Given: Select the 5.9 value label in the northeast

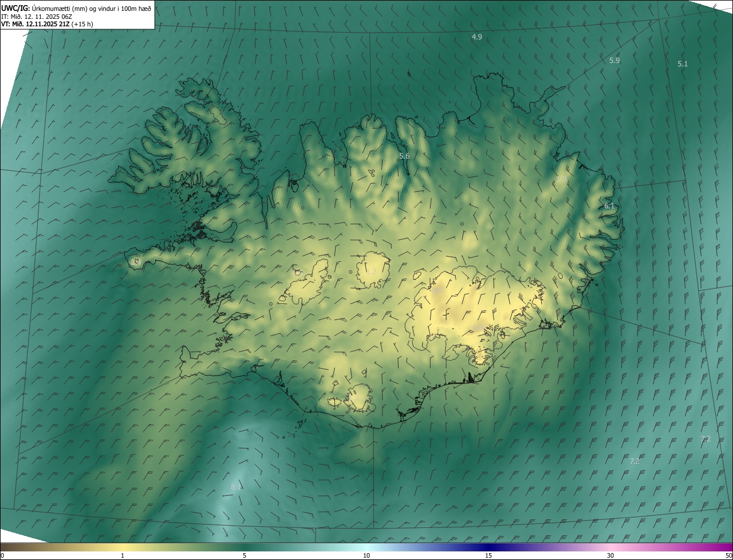Looking at the screenshot, I should [614, 61].
